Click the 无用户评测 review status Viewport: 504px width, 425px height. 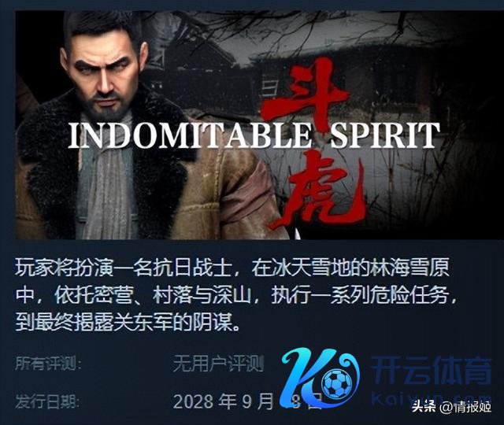pos(218,364)
